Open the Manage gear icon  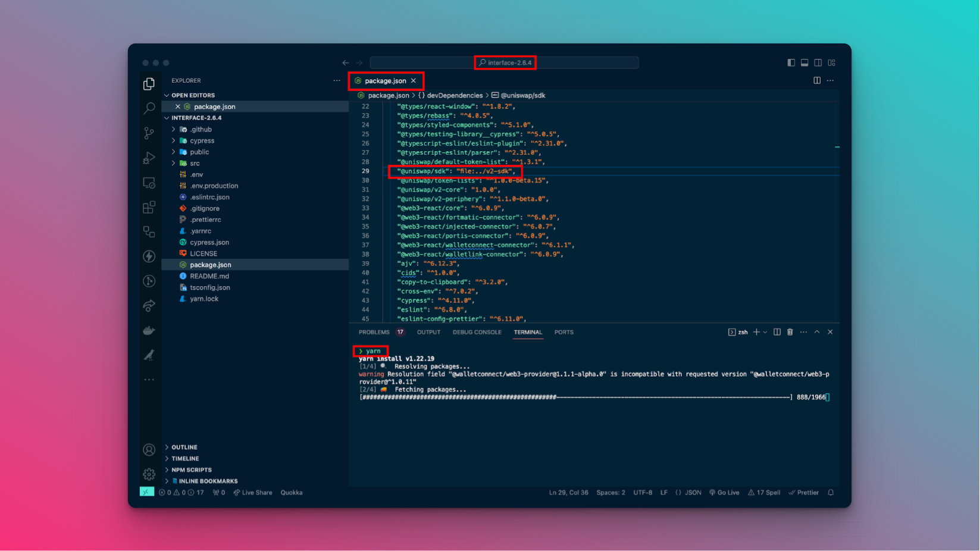click(149, 474)
